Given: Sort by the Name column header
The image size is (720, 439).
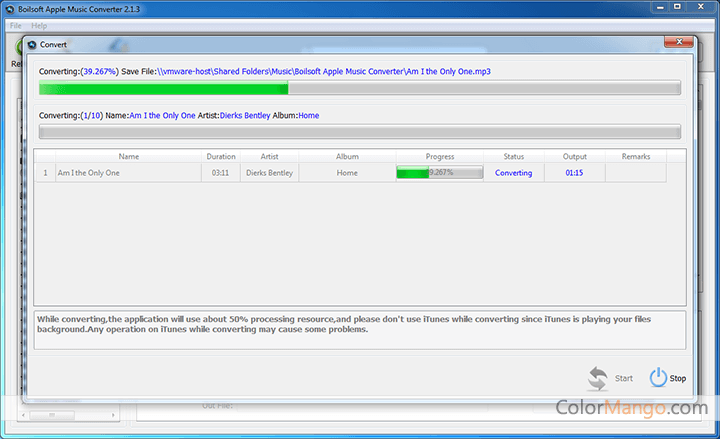Looking at the screenshot, I should click(x=128, y=156).
